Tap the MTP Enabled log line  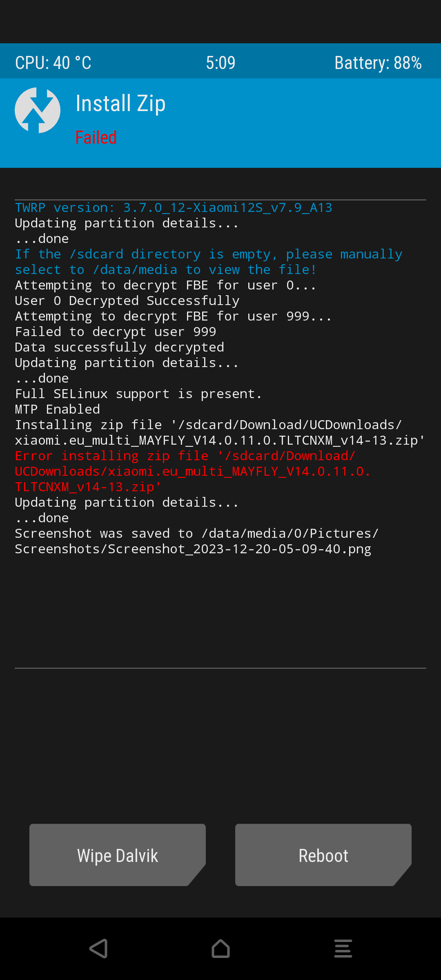coord(58,409)
